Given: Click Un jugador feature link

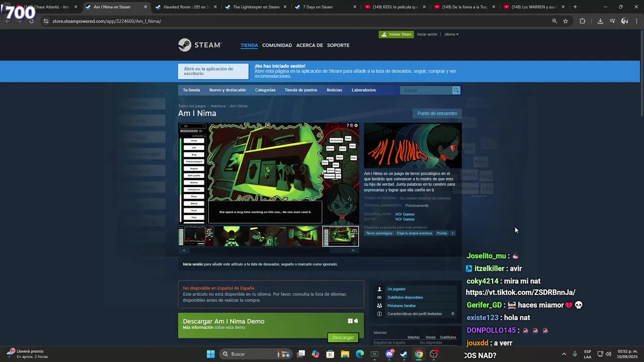Looking at the screenshot, I should (396, 289).
